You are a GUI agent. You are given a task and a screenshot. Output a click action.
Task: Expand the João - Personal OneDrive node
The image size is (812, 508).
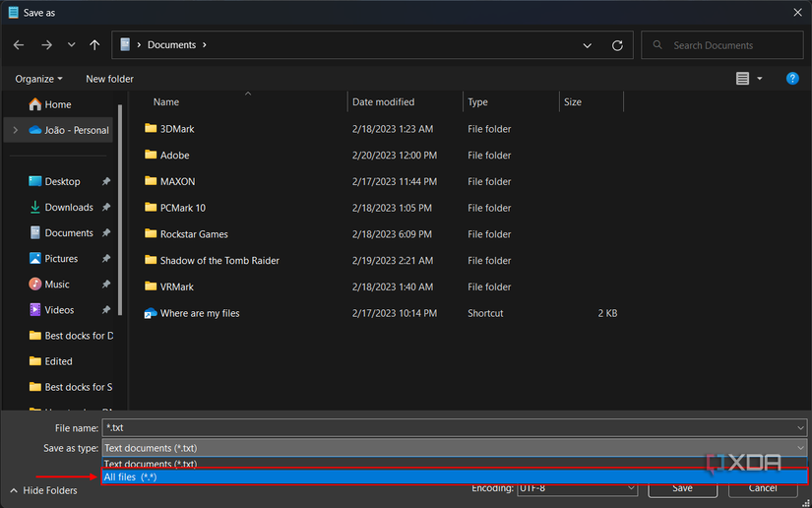(x=16, y=130)
